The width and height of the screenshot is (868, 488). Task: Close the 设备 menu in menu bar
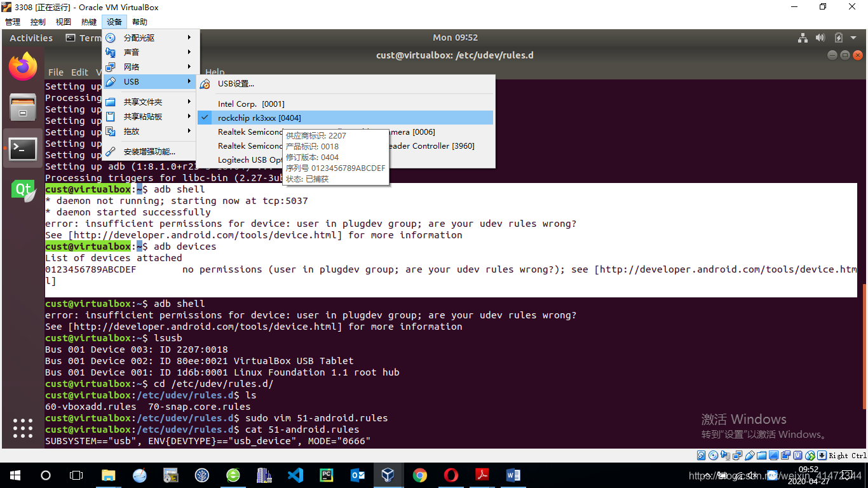tap(114, 22)
